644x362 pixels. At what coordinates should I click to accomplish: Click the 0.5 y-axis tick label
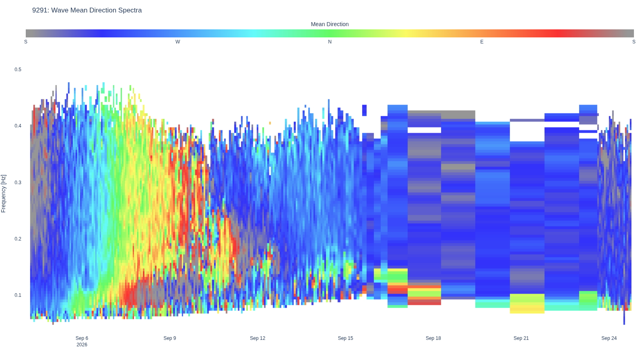[18, 70]
